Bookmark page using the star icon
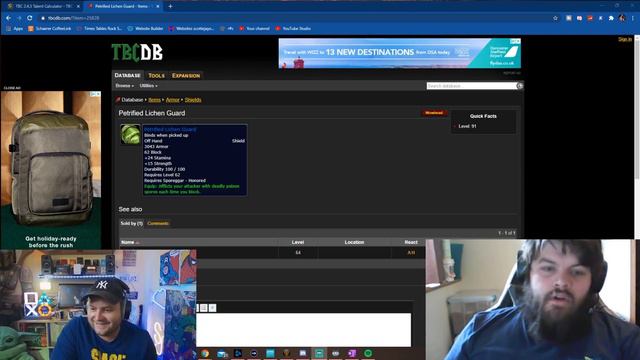 [x=555, y=18]
